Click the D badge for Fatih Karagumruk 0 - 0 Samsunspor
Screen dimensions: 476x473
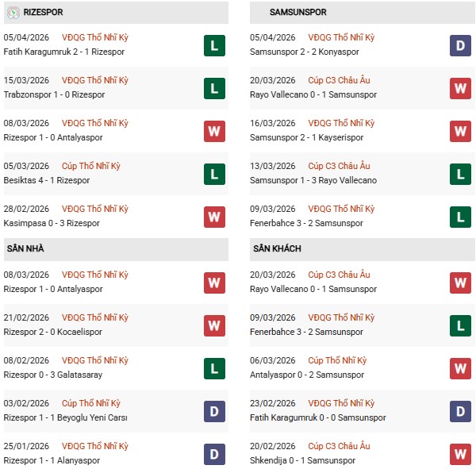(x=460, y=411)
